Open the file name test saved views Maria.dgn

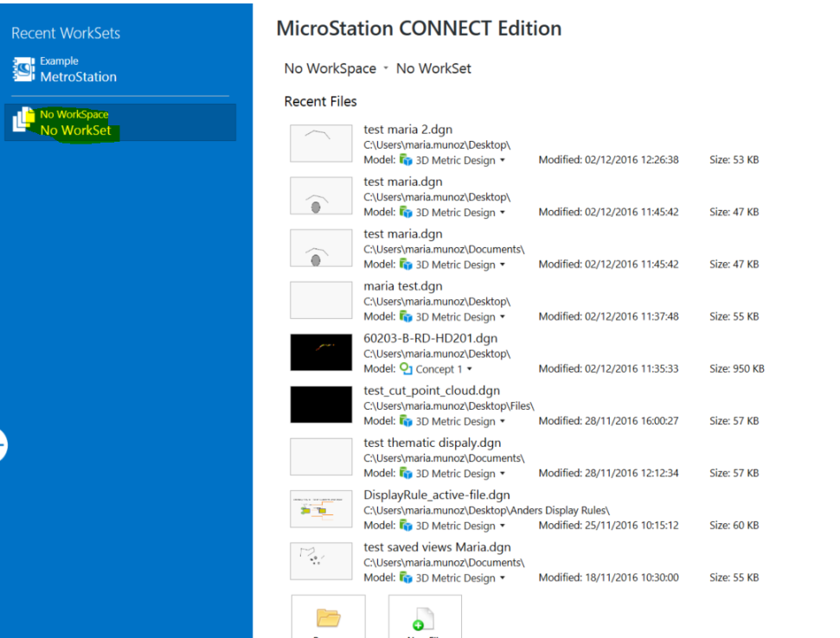point(437,547)
